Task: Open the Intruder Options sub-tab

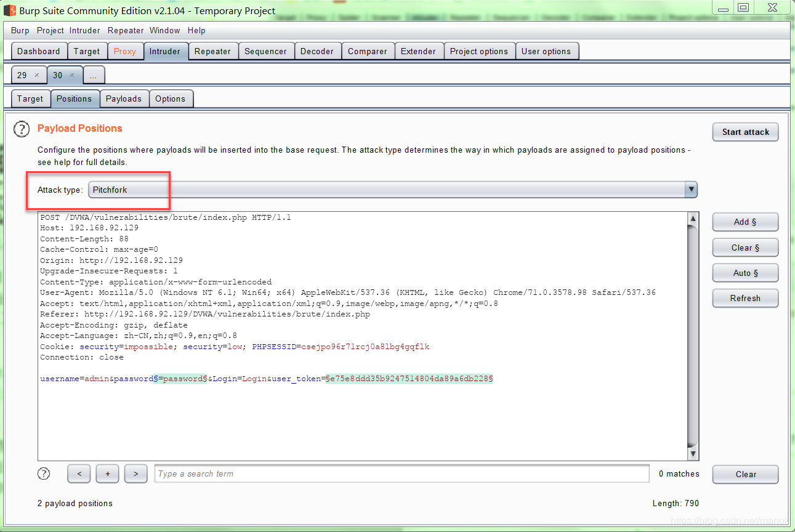Action: click(x=171, y=99)
